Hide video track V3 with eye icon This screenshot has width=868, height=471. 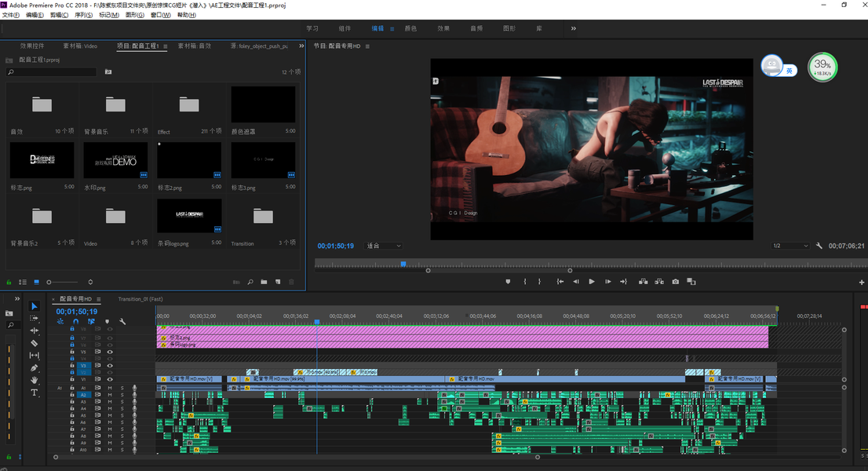click(110, 365)
